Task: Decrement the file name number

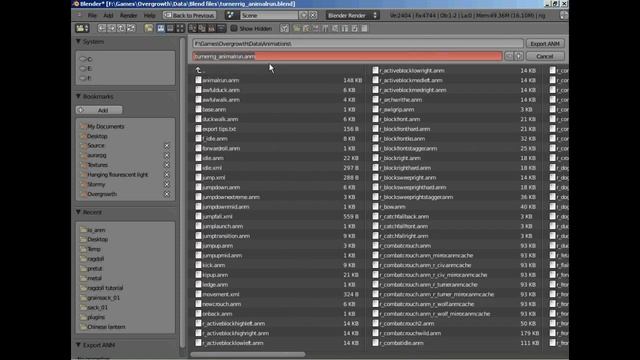Action: pyautogui.click(x=509, y=56)
